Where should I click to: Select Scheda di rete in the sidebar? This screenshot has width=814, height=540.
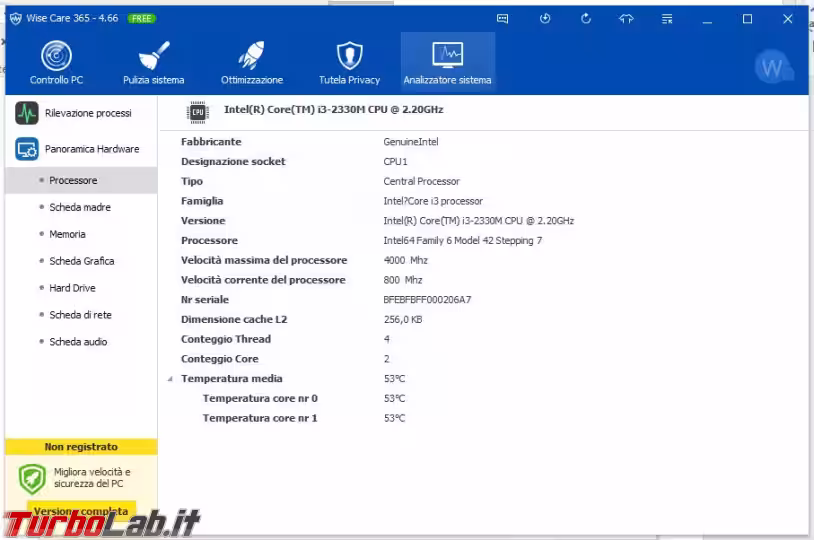[x=82, y=315]
